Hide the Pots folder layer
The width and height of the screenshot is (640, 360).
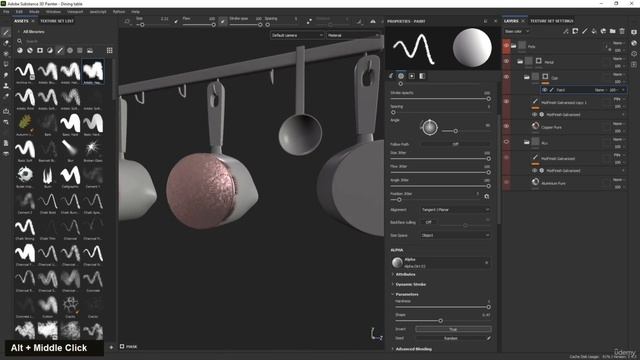506,46
